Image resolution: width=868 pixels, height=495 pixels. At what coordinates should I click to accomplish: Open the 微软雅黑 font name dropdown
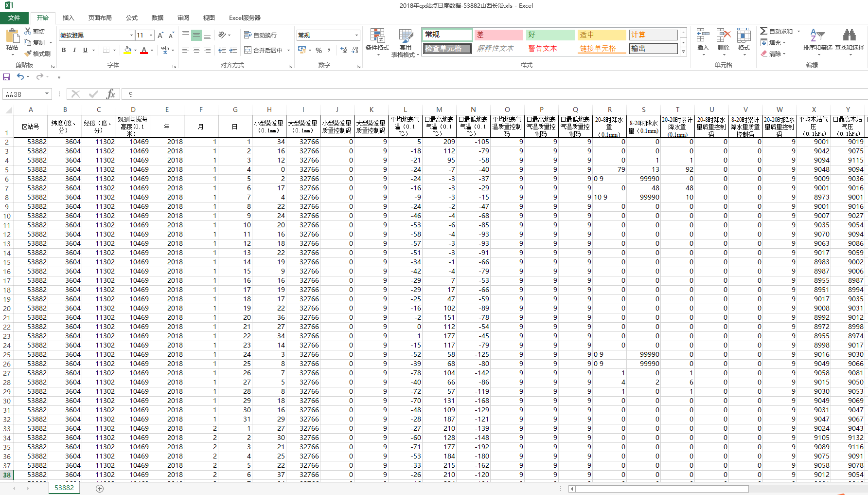(131, 35)
